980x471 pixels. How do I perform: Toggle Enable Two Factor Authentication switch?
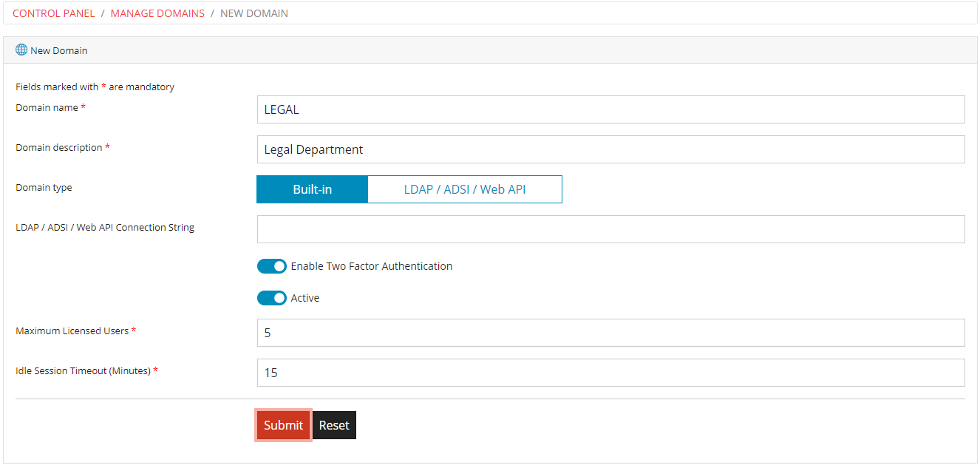[x=272, y=266]
